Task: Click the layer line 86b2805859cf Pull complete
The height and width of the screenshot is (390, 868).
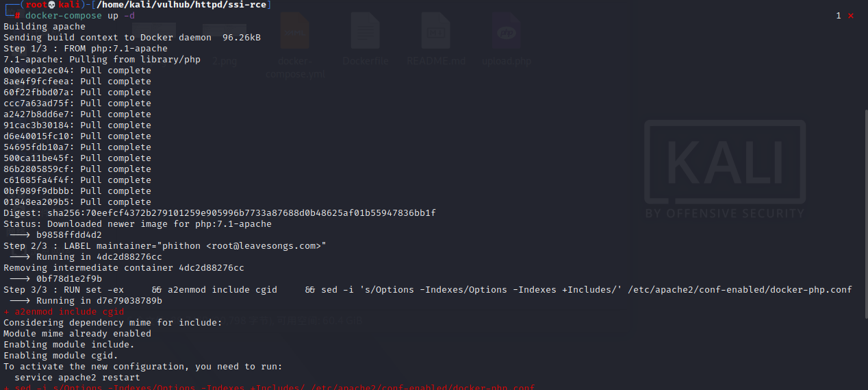Action: (x=77, y=169)
